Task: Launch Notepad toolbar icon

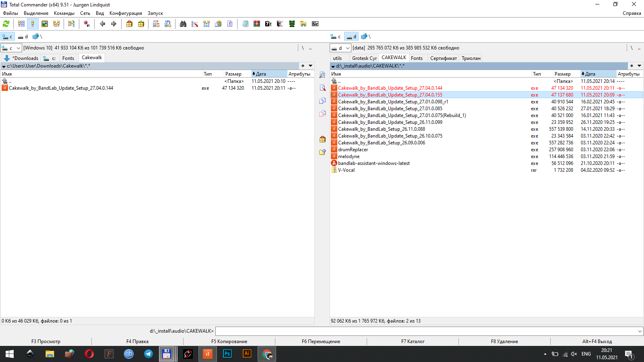Action: pos(245,24)
